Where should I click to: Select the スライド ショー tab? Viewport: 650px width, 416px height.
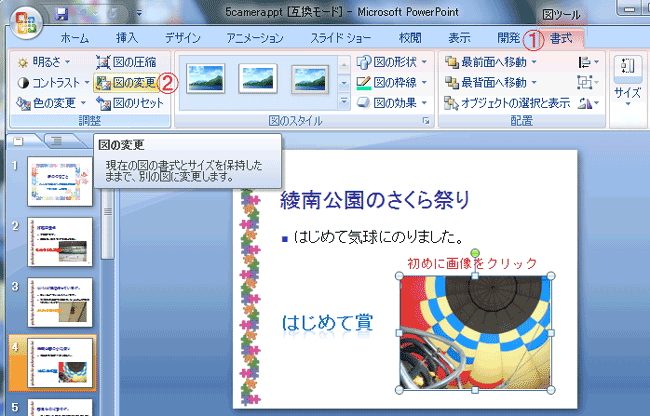click(340, 38)
